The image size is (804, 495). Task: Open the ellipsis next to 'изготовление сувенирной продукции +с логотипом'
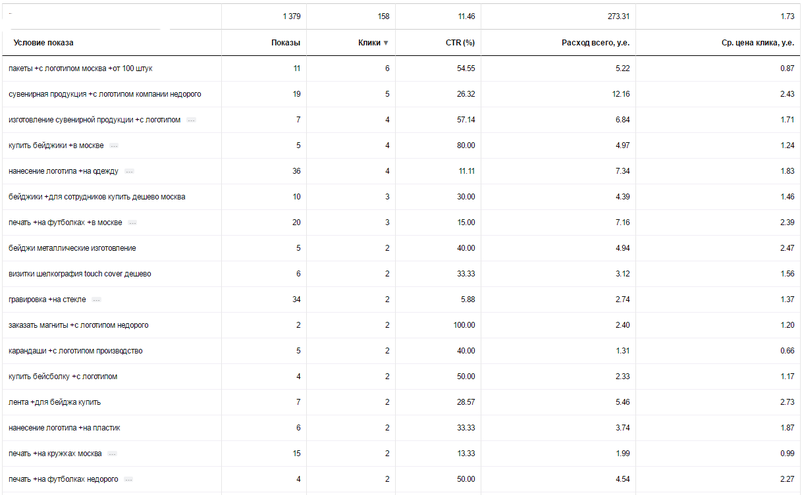[191, 120]
